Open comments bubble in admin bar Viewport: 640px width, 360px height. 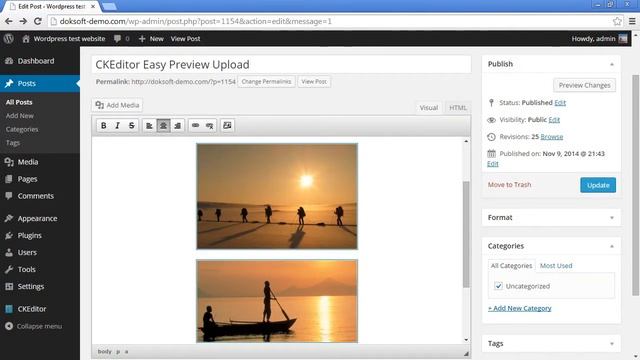click(122, 39)
